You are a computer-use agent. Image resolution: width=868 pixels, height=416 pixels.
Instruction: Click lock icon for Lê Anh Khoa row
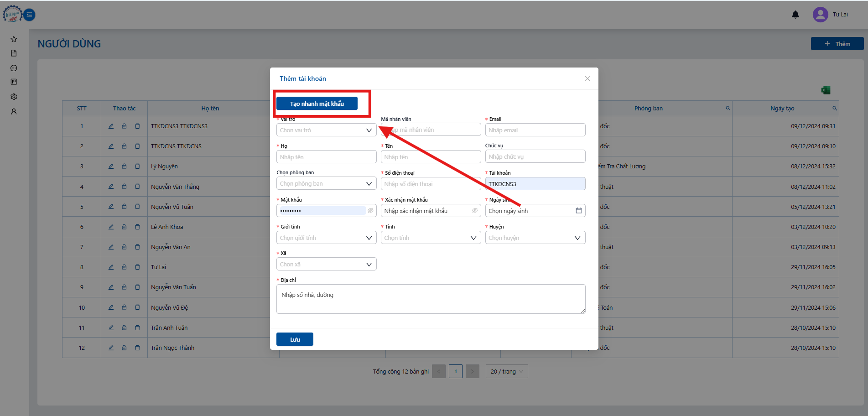click(124, 227)
